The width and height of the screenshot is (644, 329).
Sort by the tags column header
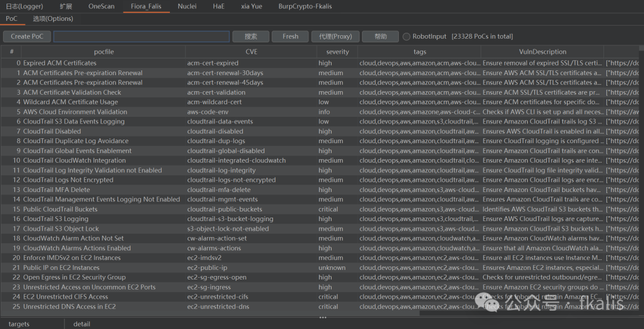pyautogui.click(x=419, y=52)
